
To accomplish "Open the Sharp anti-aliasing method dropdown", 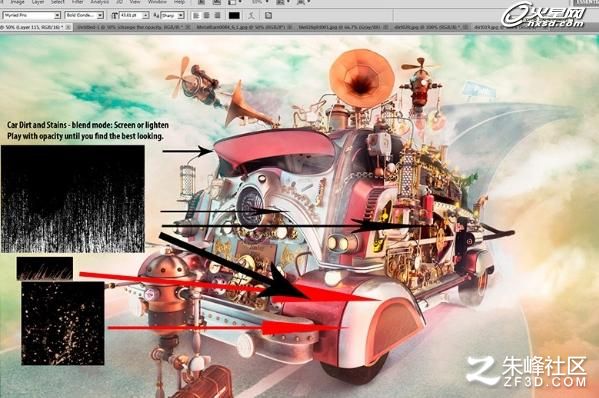I will tap(181, 16).
